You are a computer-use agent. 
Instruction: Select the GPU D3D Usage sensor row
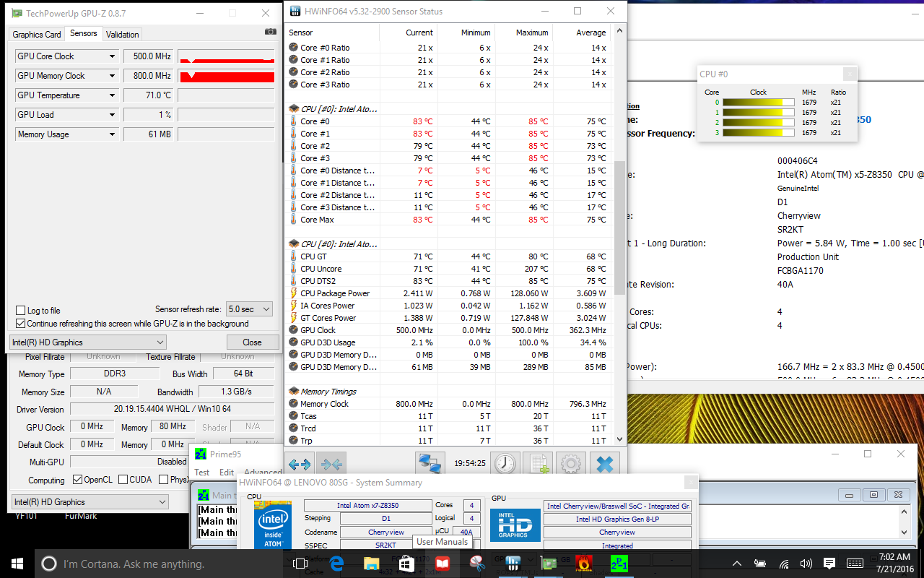point(448,342)
